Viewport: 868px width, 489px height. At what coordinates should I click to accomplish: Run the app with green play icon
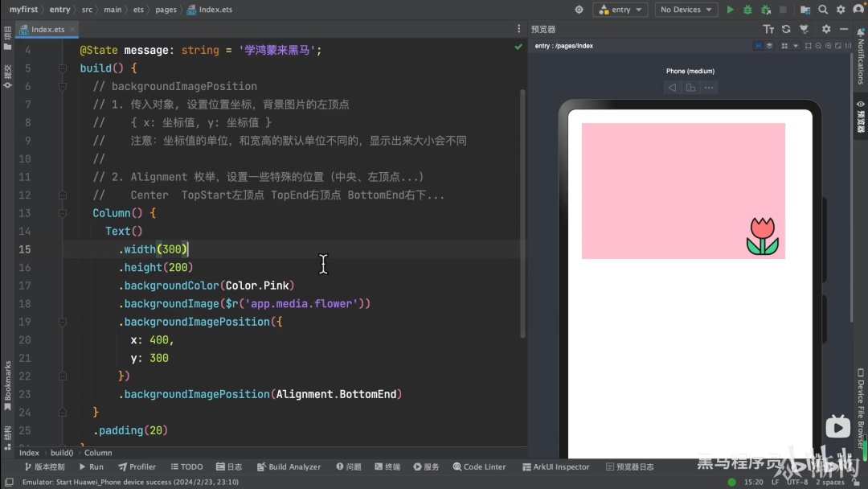pos(730,10)
